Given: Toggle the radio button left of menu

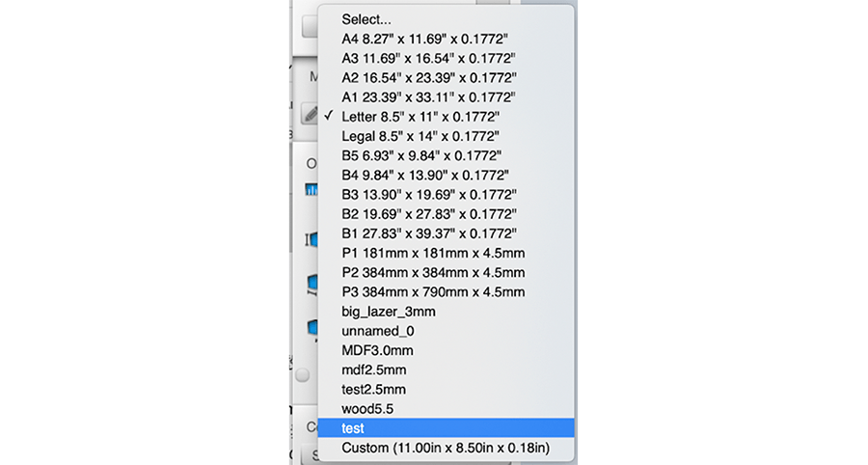Looking at the screenshot, I should click(302, 375).
